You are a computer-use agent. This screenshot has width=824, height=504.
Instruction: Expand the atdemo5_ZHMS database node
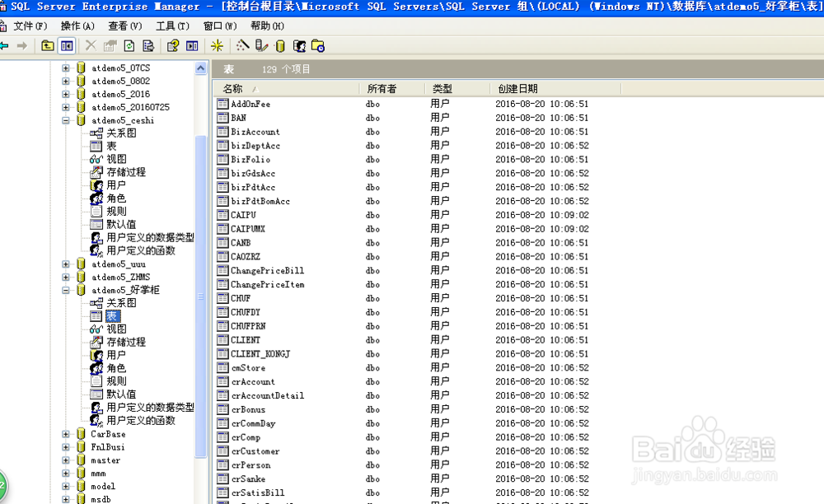[66, 278]
